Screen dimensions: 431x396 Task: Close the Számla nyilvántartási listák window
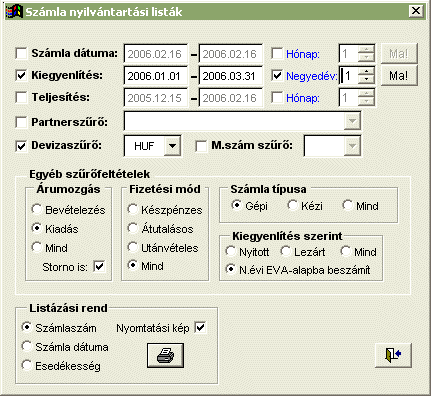pyautogui.click(x=416, y=11)
